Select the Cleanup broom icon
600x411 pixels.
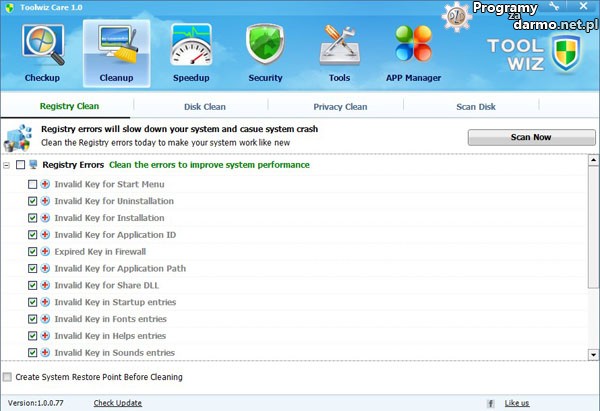point(116,47)
